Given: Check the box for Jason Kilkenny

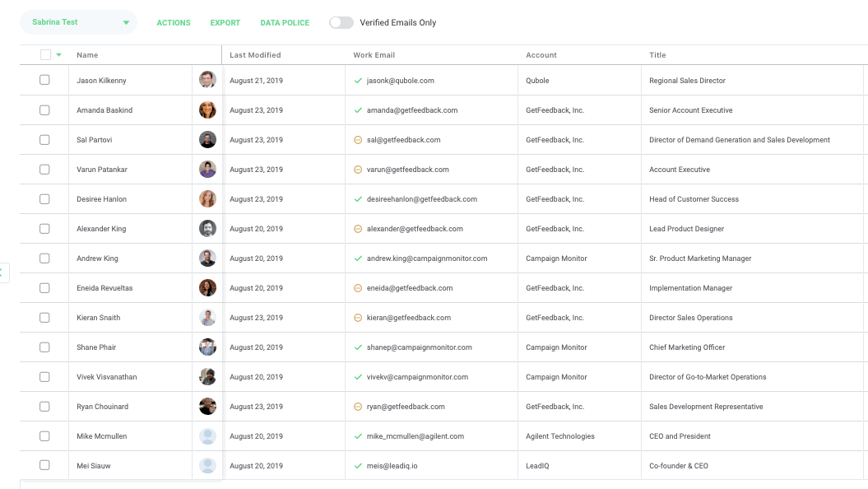Looking at the screenshot, I should (x=44, y=81).
